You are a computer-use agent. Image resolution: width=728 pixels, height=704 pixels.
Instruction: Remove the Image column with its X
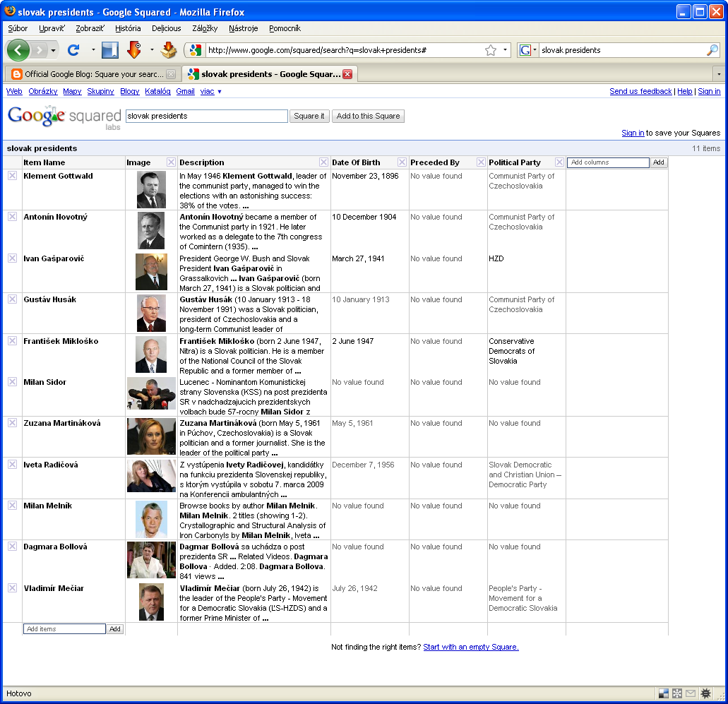171,162
